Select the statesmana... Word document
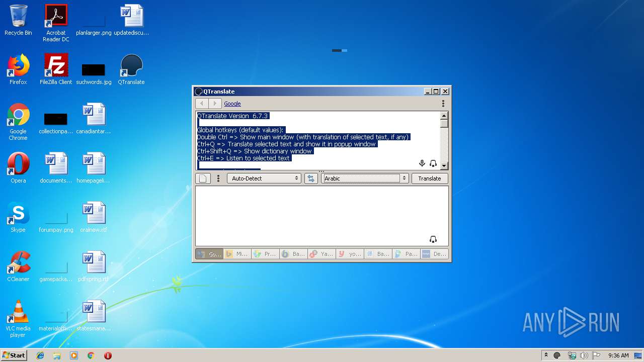Screen dimensions: 644x362 coord(94,316)
